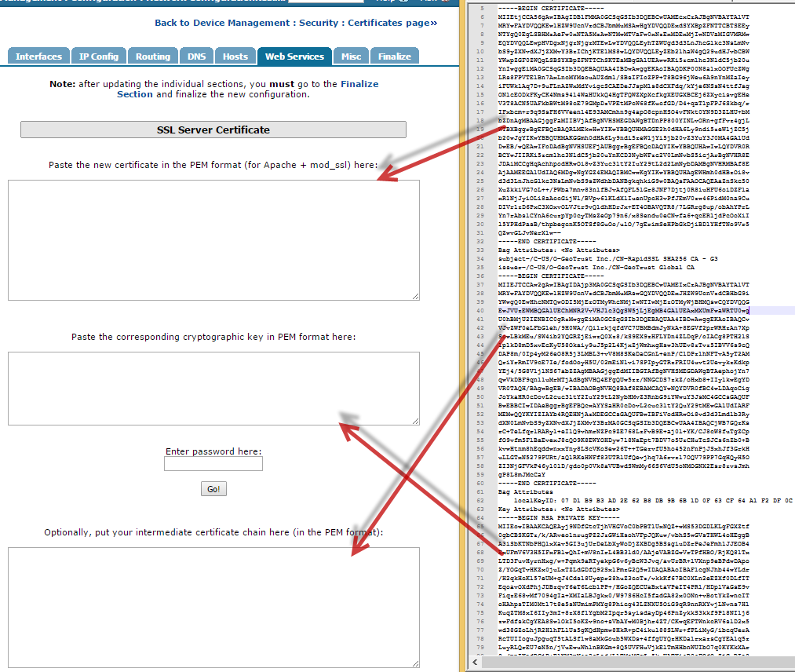Click the subject RapidSSL SHA256 CA line

click(x=596, y=259)
